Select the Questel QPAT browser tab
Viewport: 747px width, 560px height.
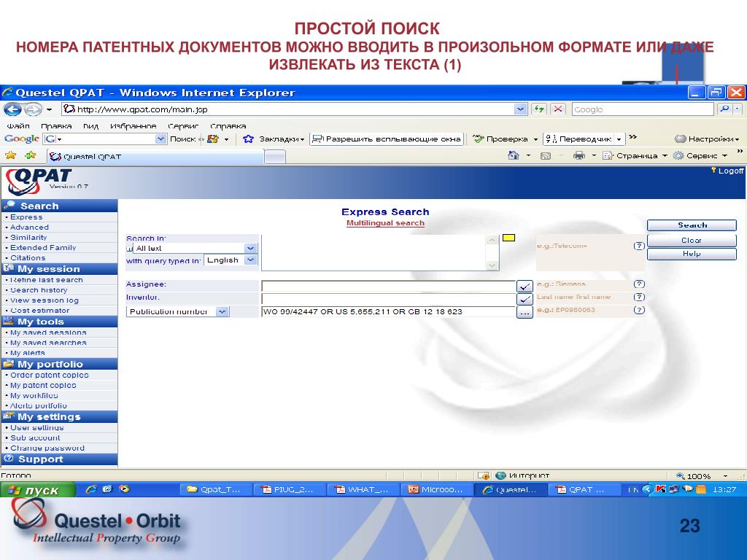click(155, 157)
